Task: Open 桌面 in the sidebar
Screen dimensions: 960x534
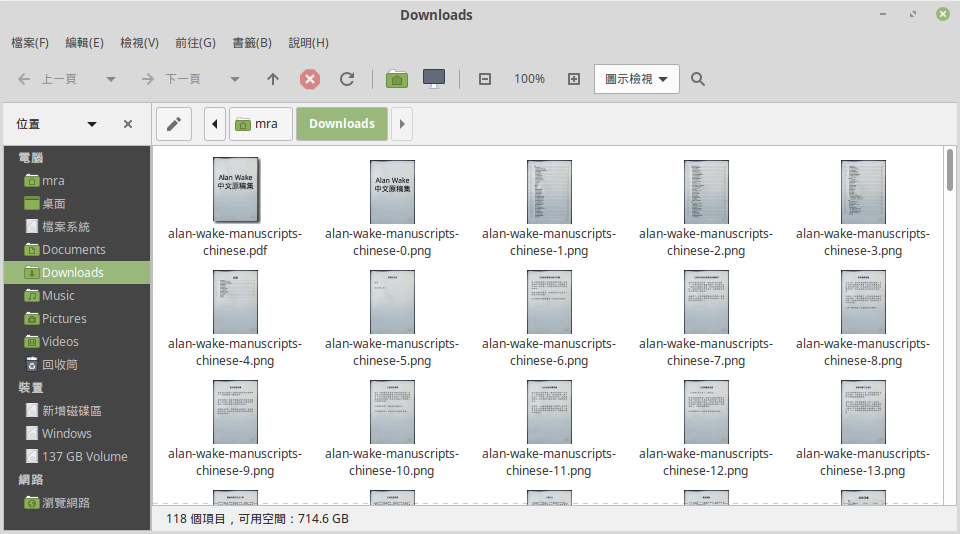Action: (77, 204)
